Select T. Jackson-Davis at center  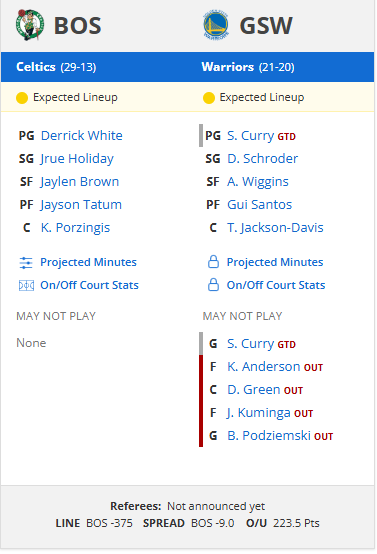pos(275,228)
